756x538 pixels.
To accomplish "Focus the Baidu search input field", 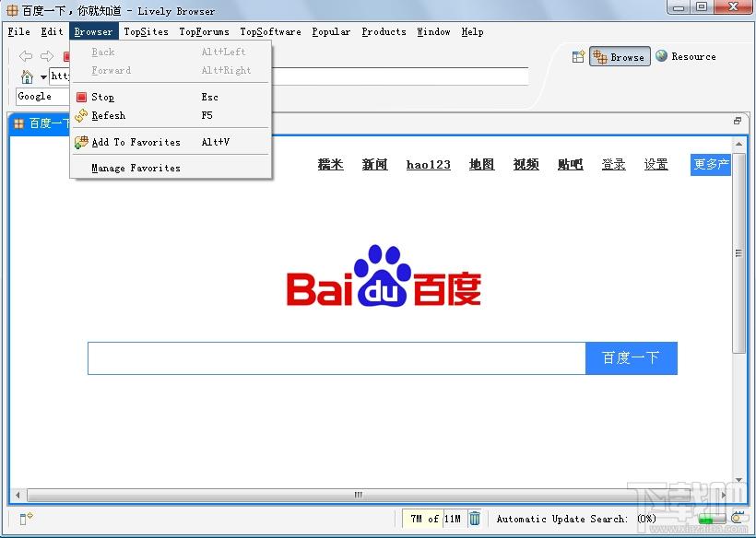I will [x=337, y=357].
